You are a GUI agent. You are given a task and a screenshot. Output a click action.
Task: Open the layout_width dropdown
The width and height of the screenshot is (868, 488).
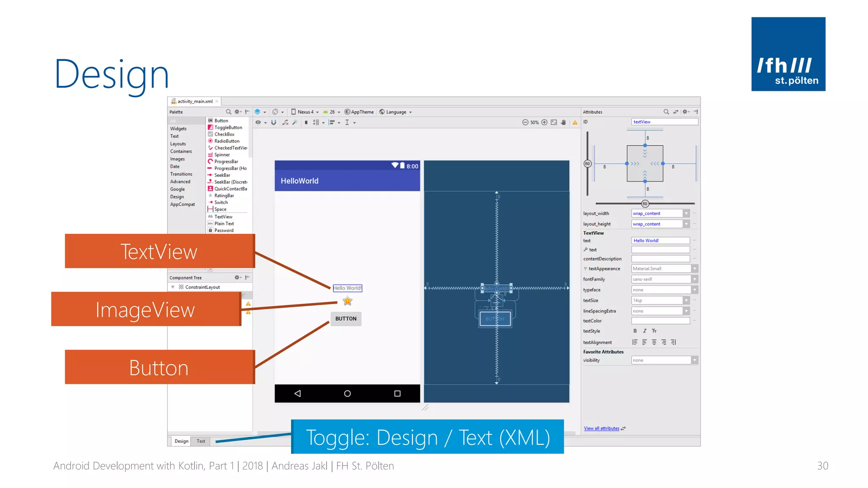[x=686, y=213]
